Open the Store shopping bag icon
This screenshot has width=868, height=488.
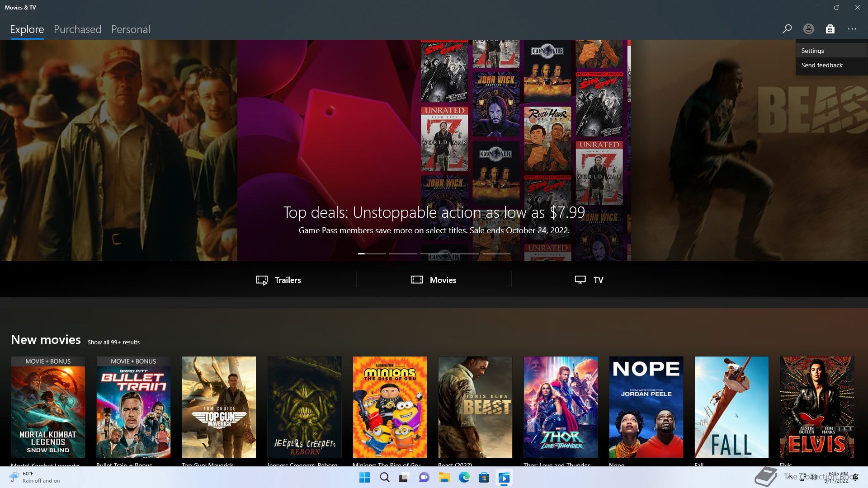[830, 29]
